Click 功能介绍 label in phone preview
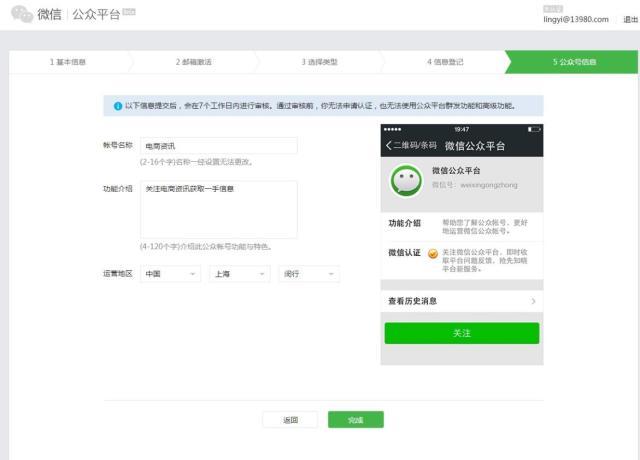640x460 pixels. [404, 223]
